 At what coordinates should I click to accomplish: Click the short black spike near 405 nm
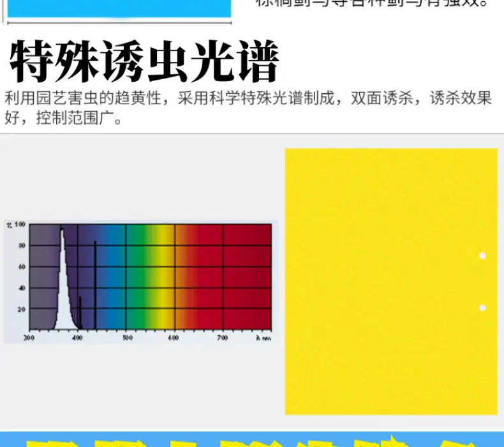[80, 313]
